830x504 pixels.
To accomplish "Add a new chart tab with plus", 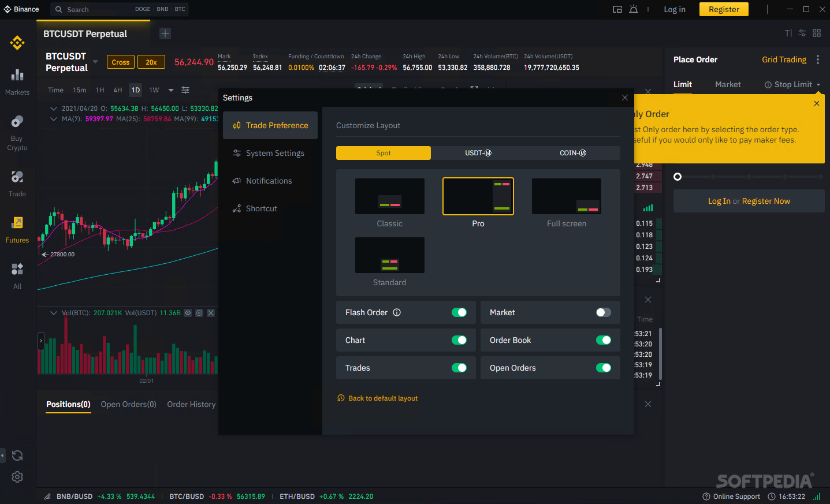I will 165,33.
